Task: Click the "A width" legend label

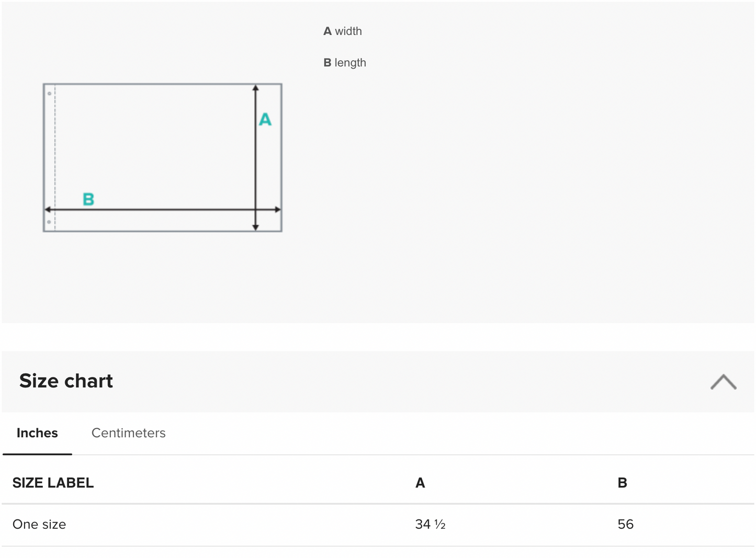Action: pyautogui.click(x=343, y=31)
